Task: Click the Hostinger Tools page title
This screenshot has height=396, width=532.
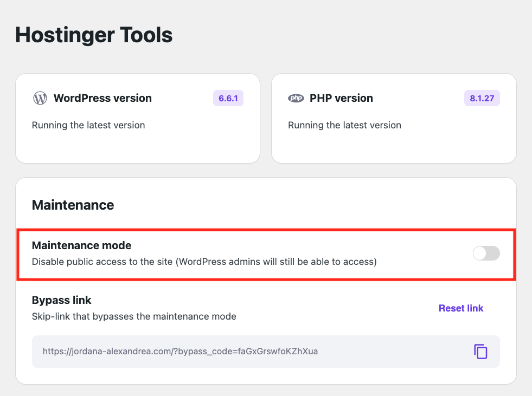Action: point(93,34)
